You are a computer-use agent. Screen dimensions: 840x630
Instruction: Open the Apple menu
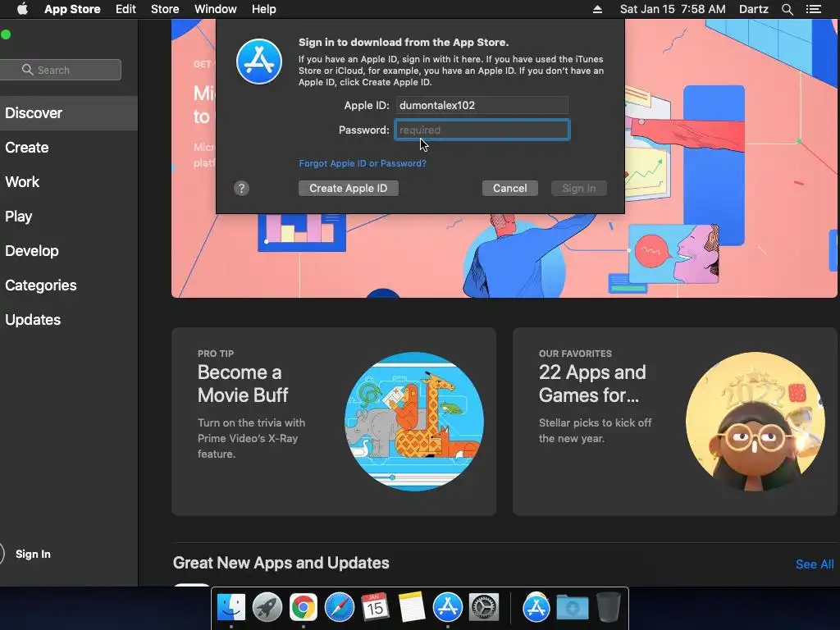click(x=22, y=9)
